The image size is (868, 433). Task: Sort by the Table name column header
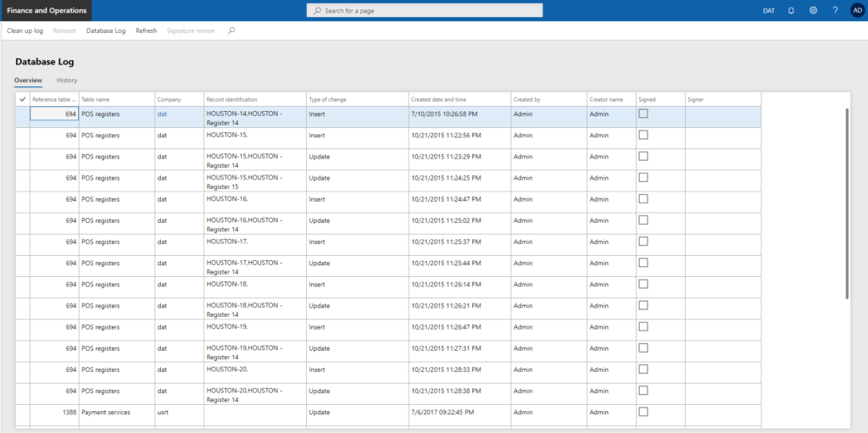click(x=117, y=100)
